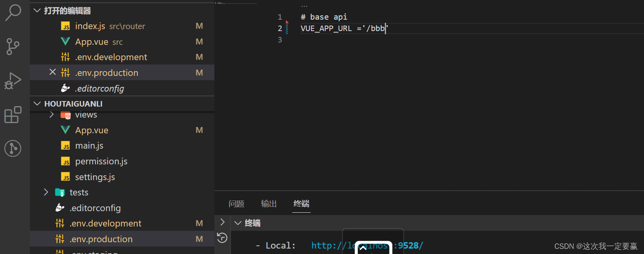The image size is (644, 254).
Task: Close the .env.production open editor
Action: point(53,72)
